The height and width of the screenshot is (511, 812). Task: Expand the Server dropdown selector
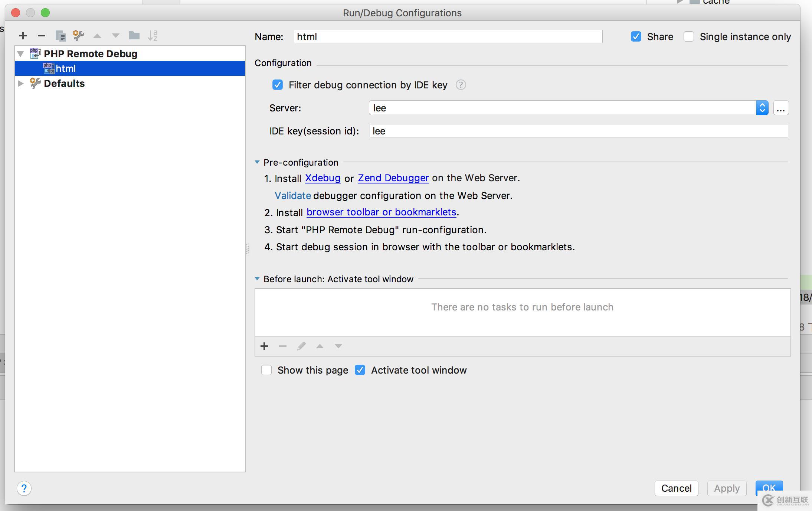763,108
